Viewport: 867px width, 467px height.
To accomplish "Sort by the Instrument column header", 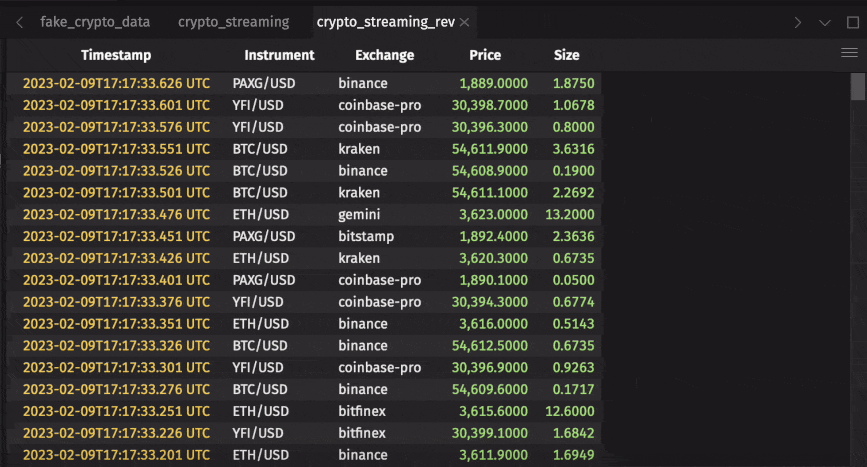I will click(x=279, y=55).
